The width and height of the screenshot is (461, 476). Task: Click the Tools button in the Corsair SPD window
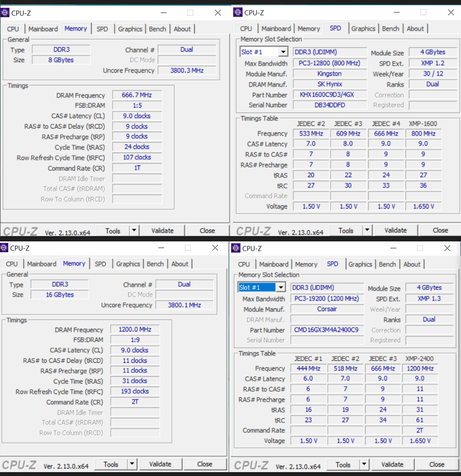pos(343,465)
